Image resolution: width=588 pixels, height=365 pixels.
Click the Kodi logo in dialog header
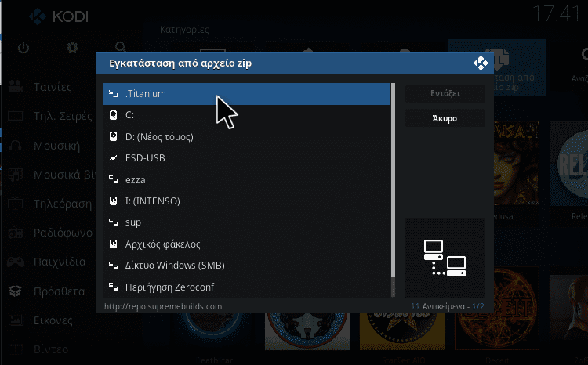click(x=481, y=63)
